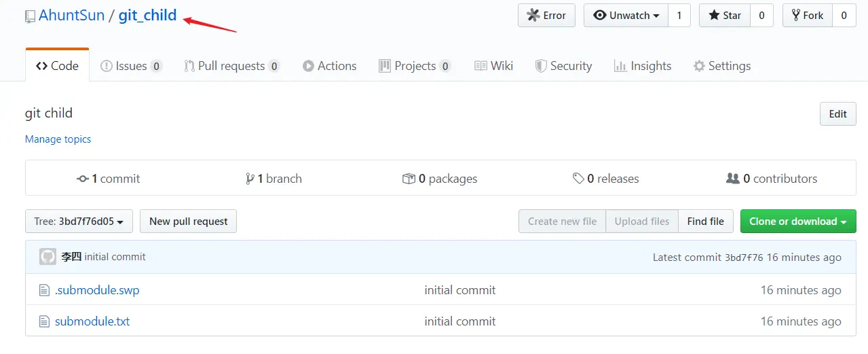Click the packages box icon

pos(409,179)
